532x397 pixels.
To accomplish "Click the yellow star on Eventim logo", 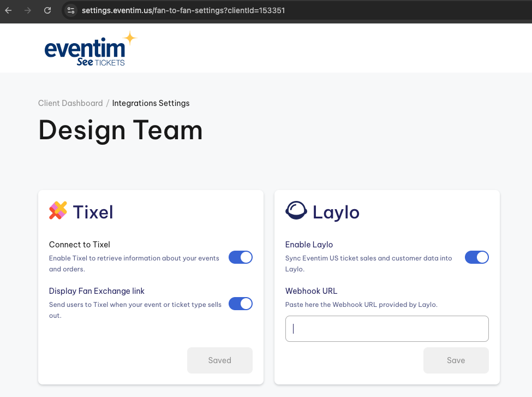I will pyautogui.click(x=130, y=38).
